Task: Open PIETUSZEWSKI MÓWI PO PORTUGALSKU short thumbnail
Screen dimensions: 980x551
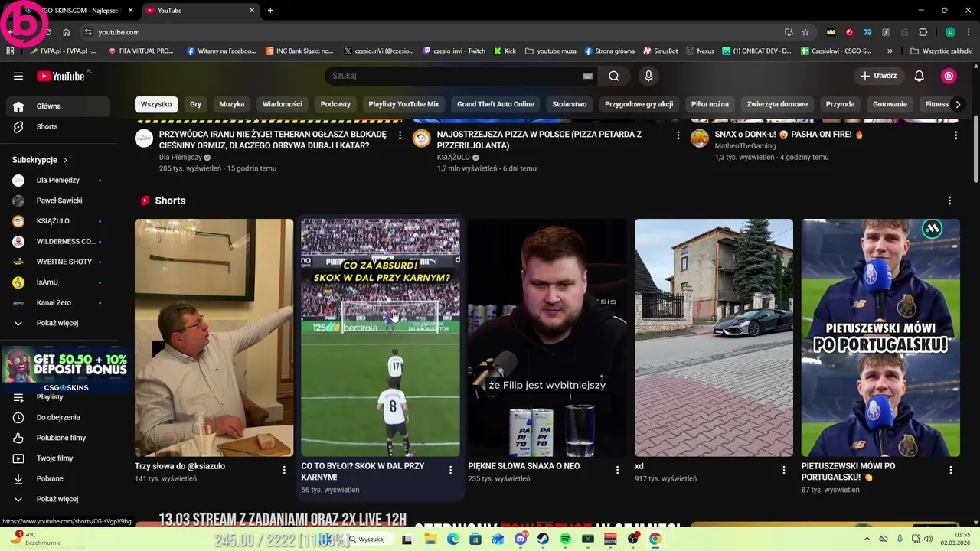Action: [880, 337]
